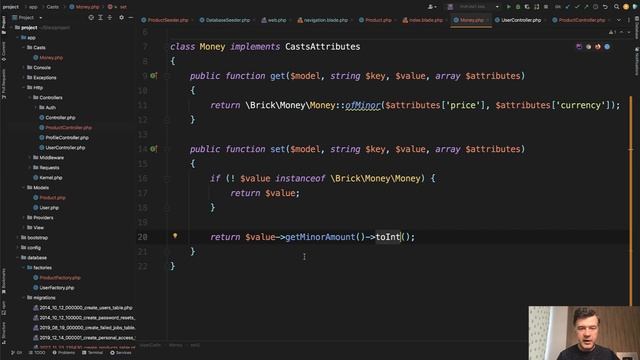The image size is (640, 360).
Task: Collapse the Controllers folder
Action: (30, 98)
